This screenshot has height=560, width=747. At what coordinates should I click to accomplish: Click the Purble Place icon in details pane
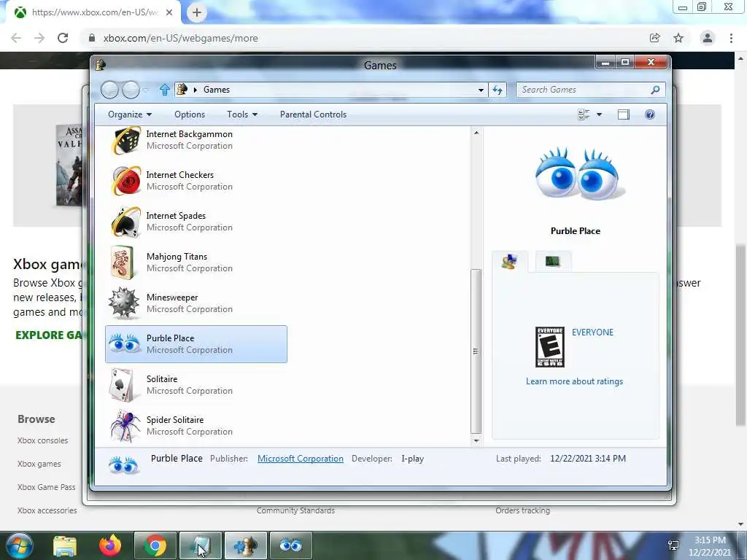tap(123, 464)
